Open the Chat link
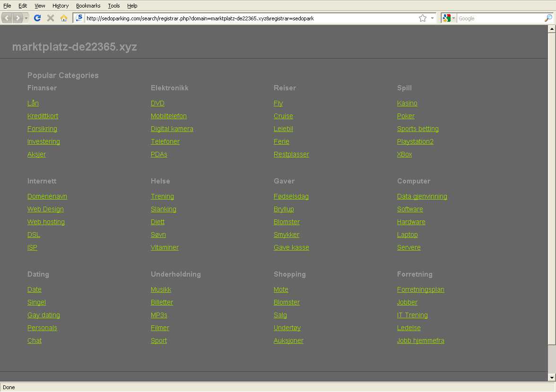This screenshot has width=556, height=392. point(35,340)
